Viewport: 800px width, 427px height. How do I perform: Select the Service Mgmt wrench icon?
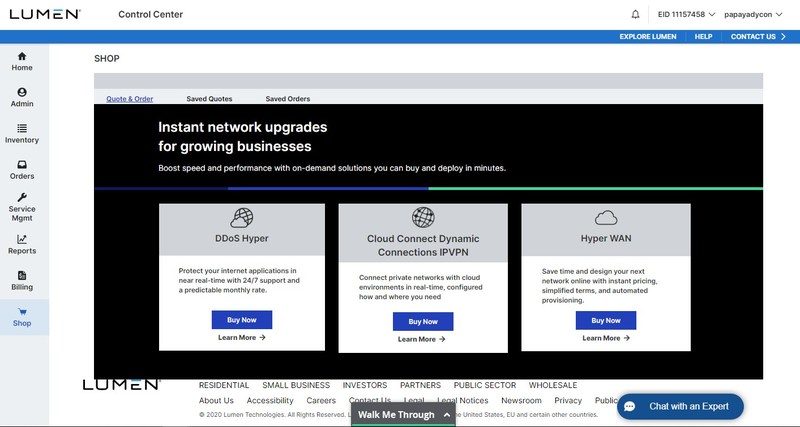coord(22,197)
